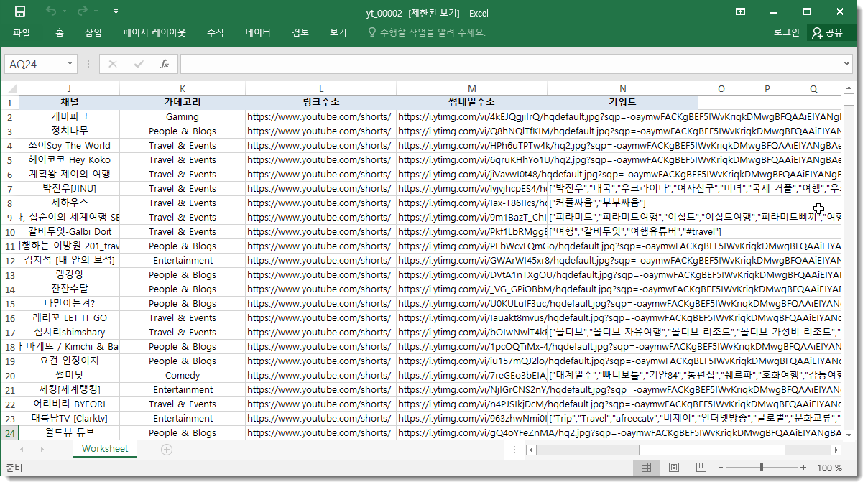Select column L header

(x=320, y=88)
